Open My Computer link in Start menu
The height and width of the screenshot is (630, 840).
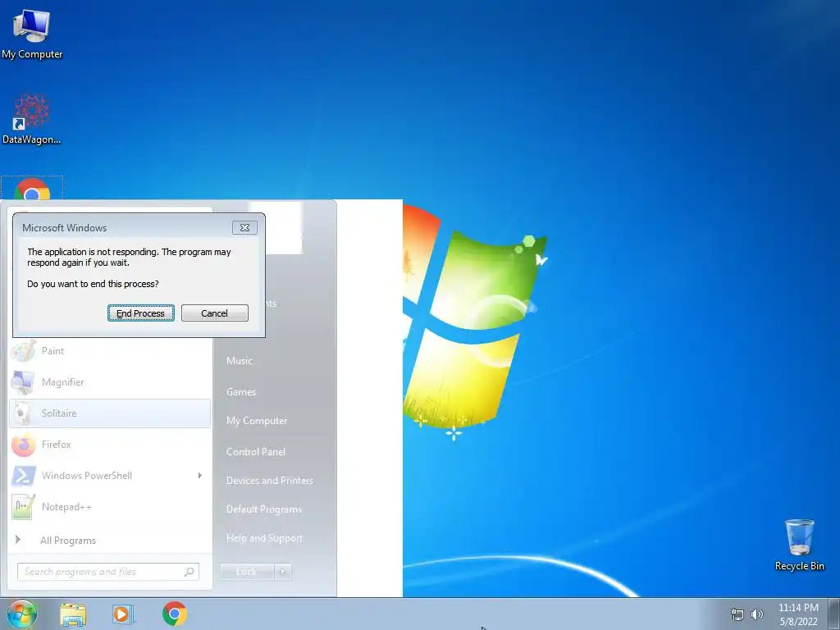[x=257, y=421]
